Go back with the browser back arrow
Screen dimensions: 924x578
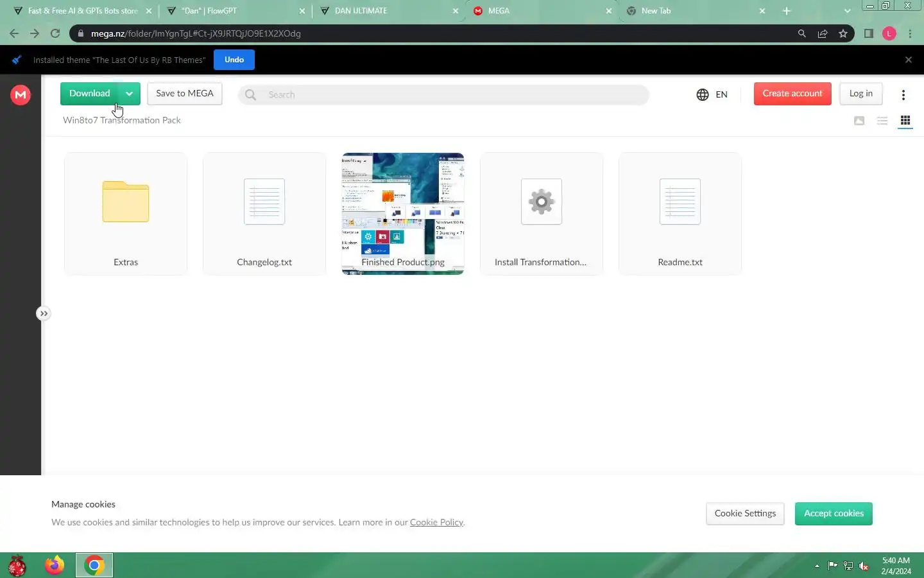(14, 33)
